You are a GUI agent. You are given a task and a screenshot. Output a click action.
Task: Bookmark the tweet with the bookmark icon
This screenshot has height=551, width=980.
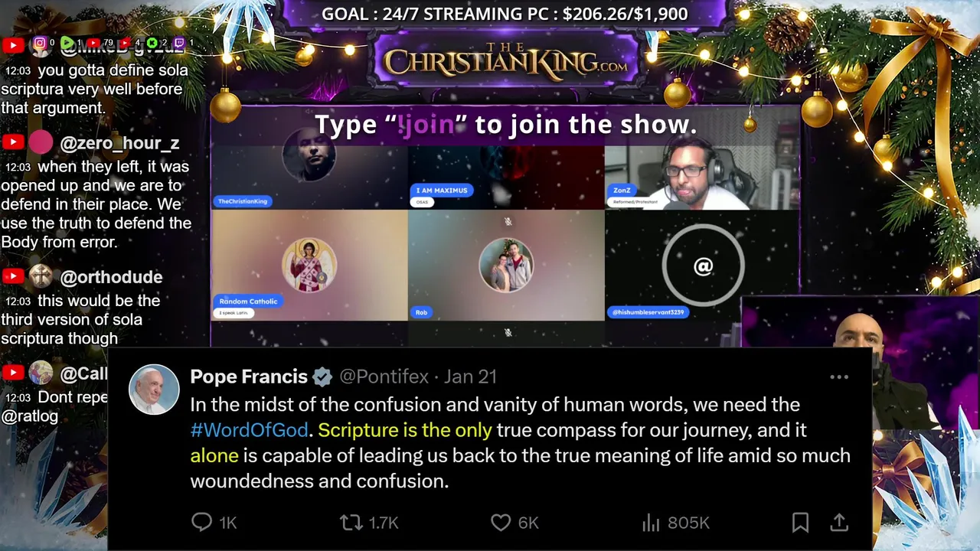pyautogui.click(x=800, y=523)
